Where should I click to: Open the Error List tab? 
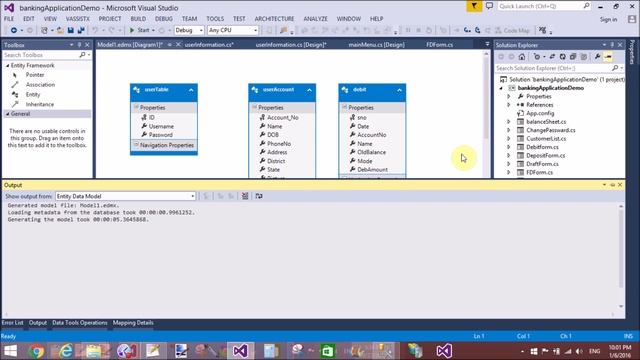pyautogui.click(x=13, y=323)
